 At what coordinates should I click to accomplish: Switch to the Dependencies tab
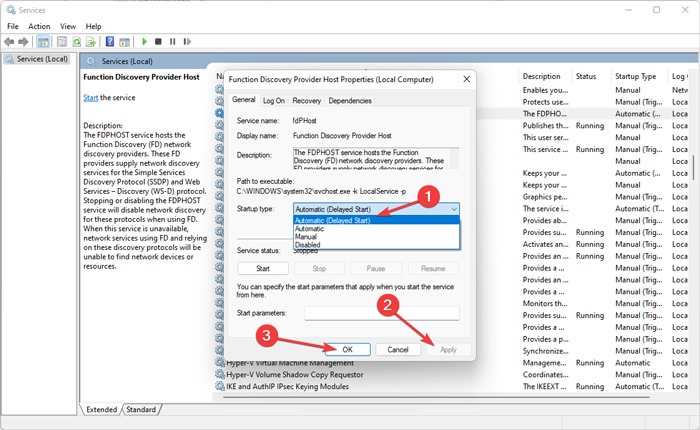pos(350,101)
